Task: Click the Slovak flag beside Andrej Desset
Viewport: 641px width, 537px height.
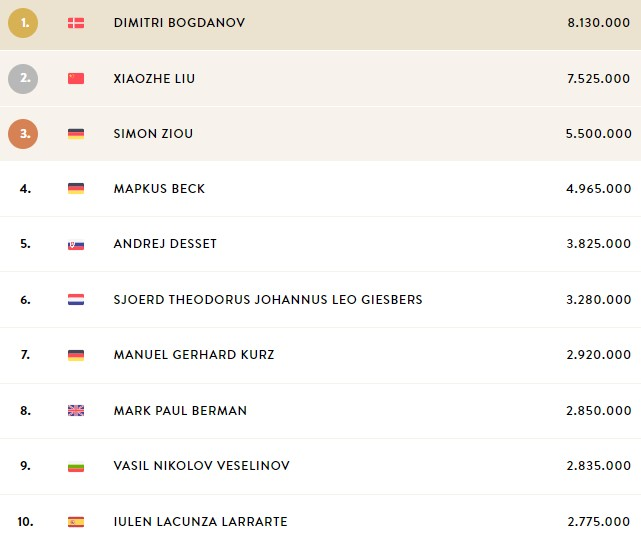Action: coord(76,245)
